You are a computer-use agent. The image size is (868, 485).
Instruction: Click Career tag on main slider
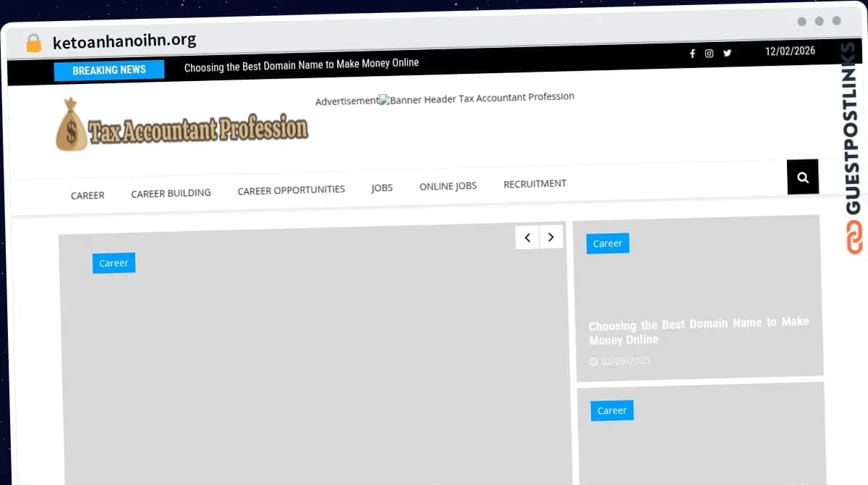pyautogui.click(x=114, y=263)
